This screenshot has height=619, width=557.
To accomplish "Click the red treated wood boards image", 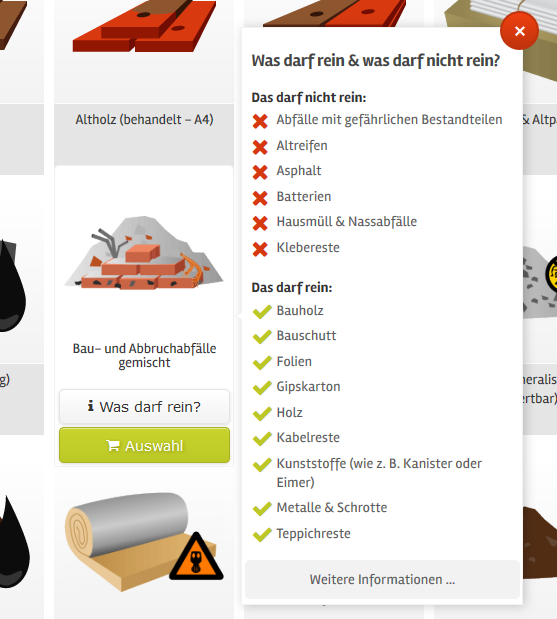I will tap(144, 26).
